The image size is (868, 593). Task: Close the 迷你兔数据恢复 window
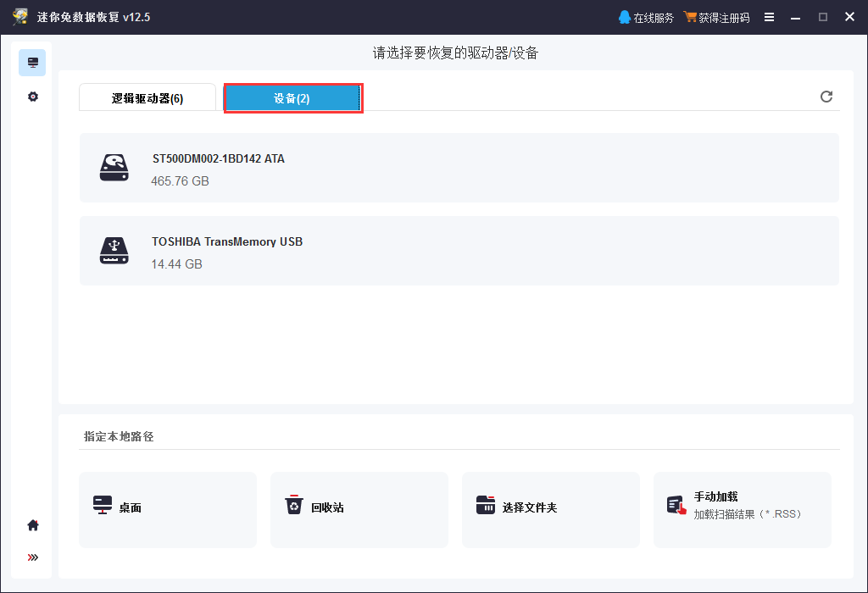[849, 17]
